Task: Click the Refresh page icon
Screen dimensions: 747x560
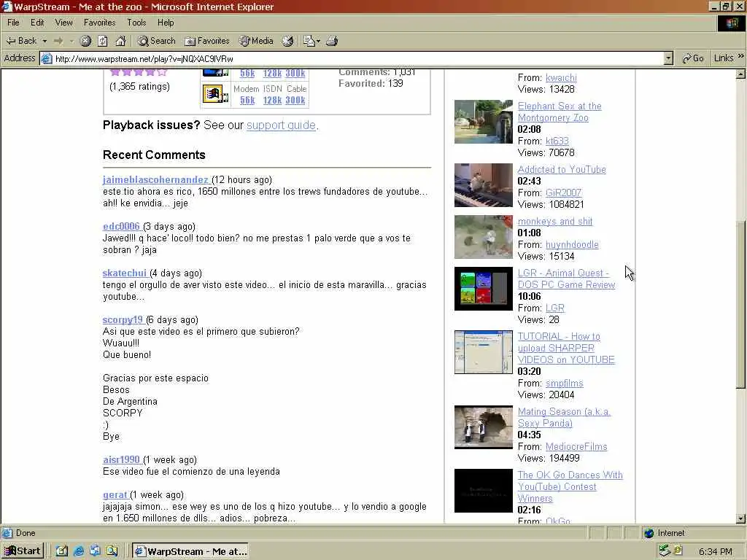Action: click(103, 41)
